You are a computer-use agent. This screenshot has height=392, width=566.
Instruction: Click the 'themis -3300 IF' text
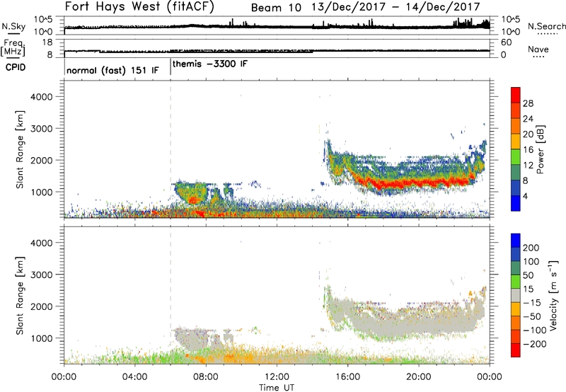tap(210, 64)
